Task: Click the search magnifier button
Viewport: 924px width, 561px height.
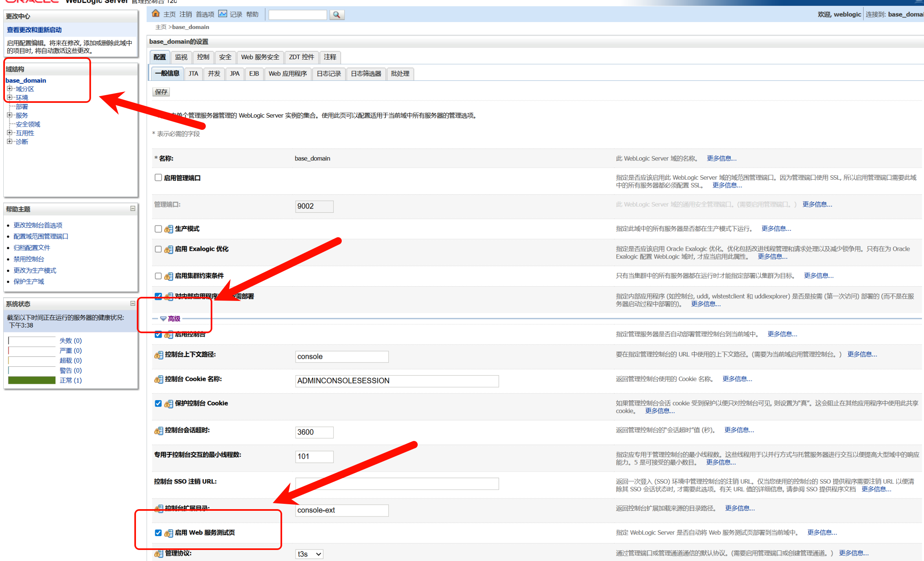Action: (x=336, y=15)
